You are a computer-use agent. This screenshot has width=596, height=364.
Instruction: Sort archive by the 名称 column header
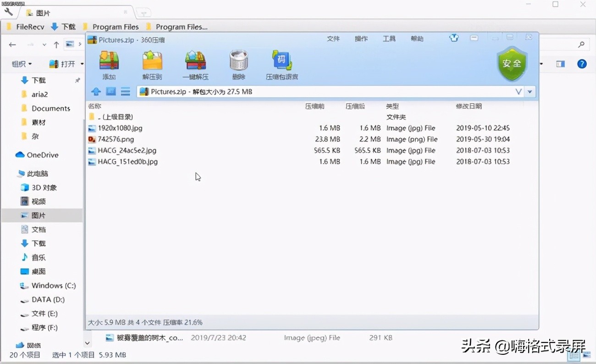(x=94, y=106)
